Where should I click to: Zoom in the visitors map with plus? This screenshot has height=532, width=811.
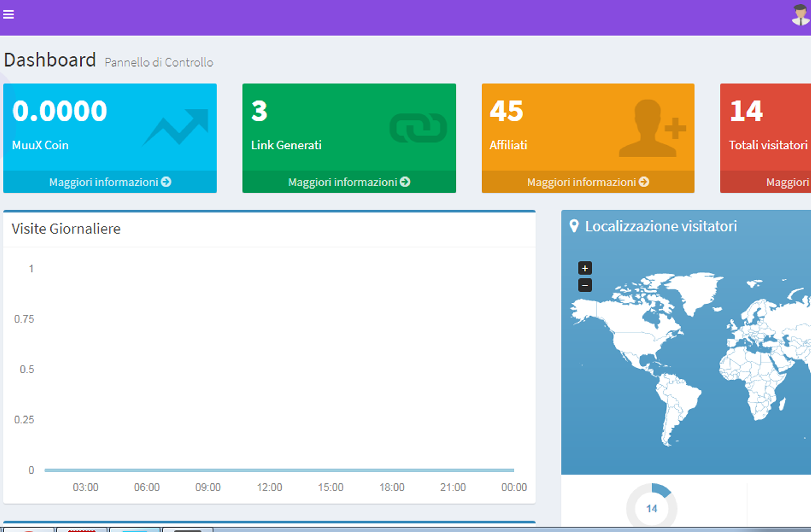pyautogui.click(x=585, y=268)
